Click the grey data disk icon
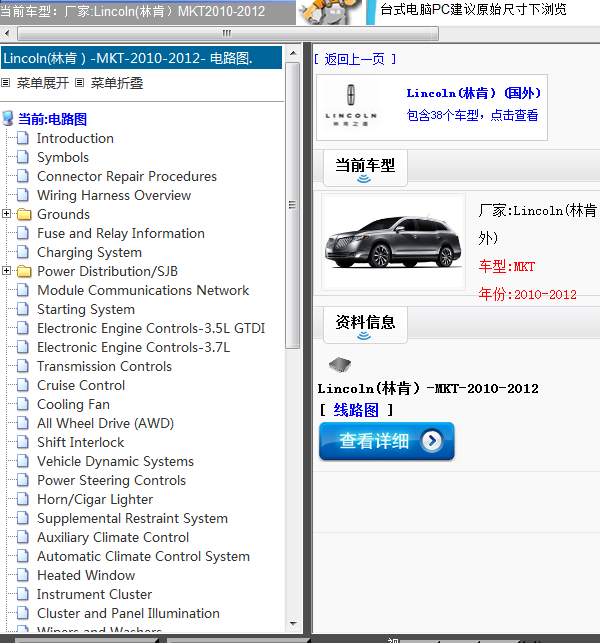The height and width of the screenshot is (643, 600). [x=340, y=364]
